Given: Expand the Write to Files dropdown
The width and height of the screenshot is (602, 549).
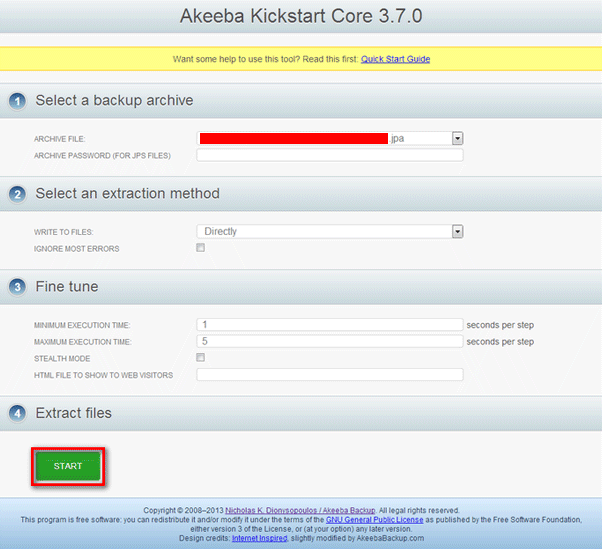Looking at the screenshot, I should (x=457, y=231).
